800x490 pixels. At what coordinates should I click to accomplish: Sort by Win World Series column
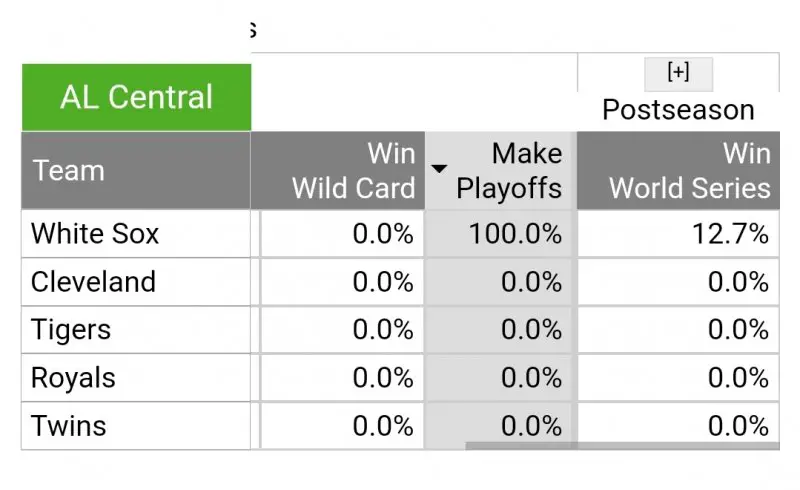[689, 171]
